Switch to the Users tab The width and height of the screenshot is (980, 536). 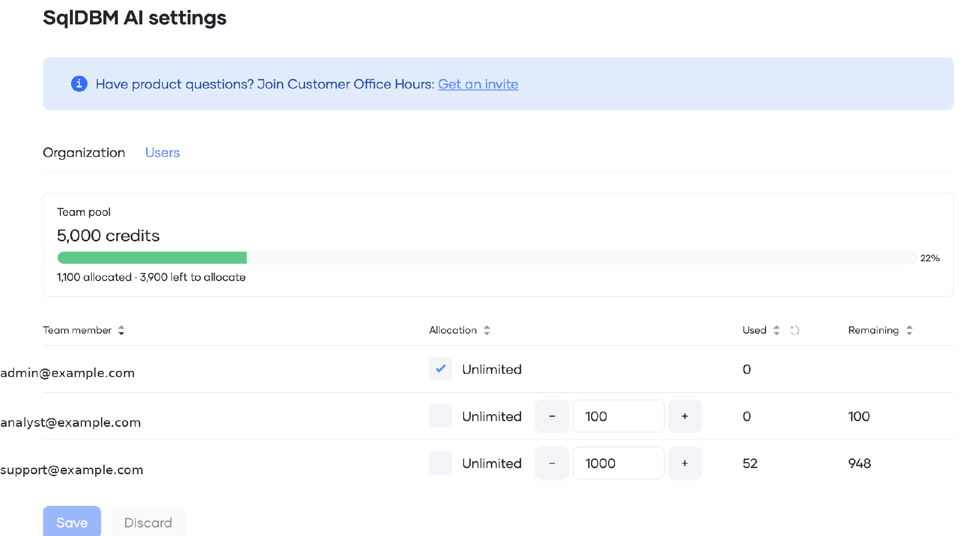click(x=162, y=153)
